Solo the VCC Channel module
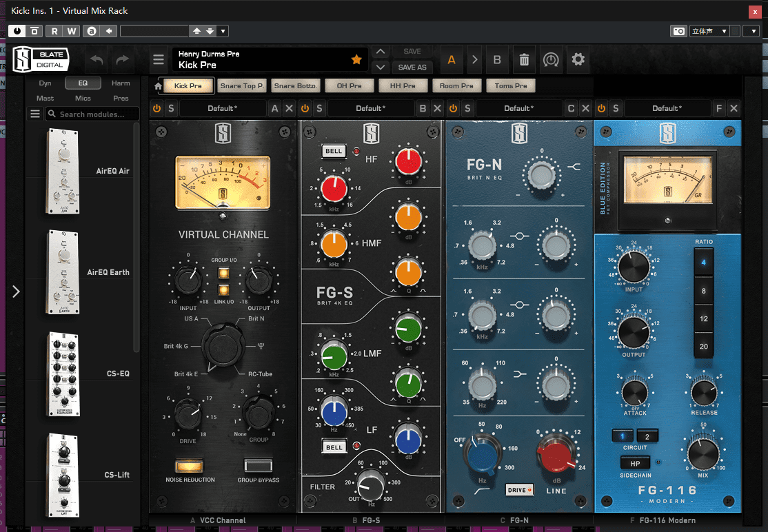768x532 pixels. (171, 109)
